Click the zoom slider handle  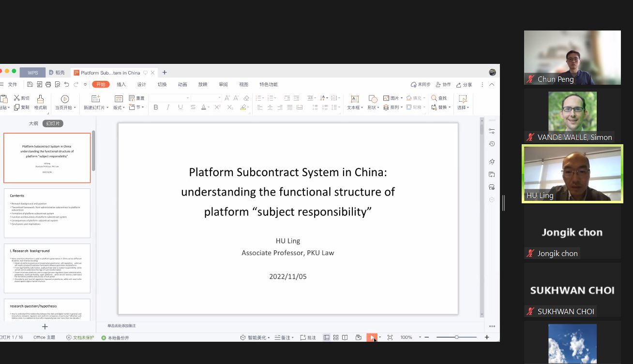click(456, 337)
